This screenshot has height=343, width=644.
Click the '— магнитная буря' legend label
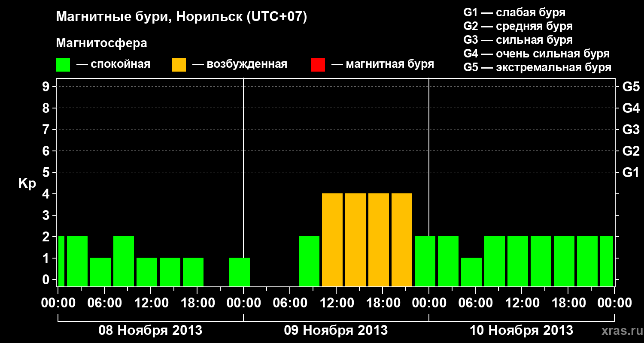tap(383, 65)
